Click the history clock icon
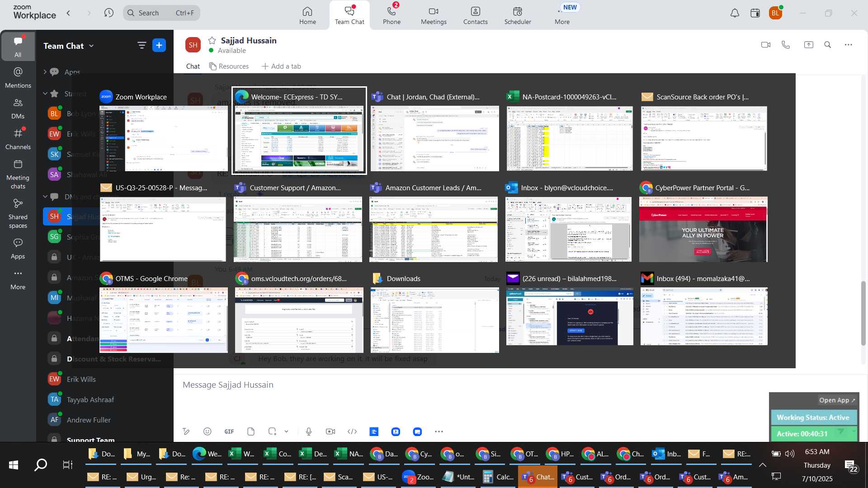The image size is (868, 488). point(108,13)
